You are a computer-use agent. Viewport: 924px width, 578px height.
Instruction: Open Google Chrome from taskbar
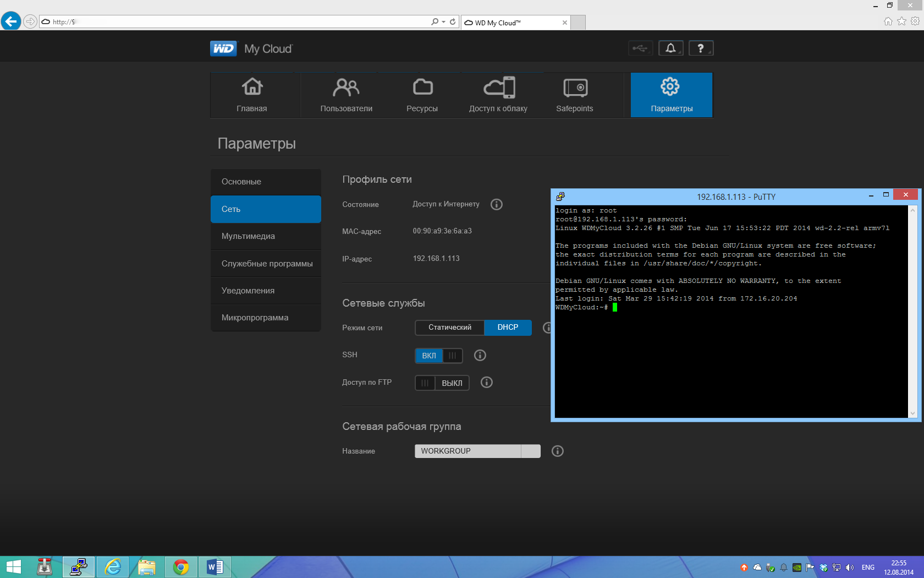[181, 567]
